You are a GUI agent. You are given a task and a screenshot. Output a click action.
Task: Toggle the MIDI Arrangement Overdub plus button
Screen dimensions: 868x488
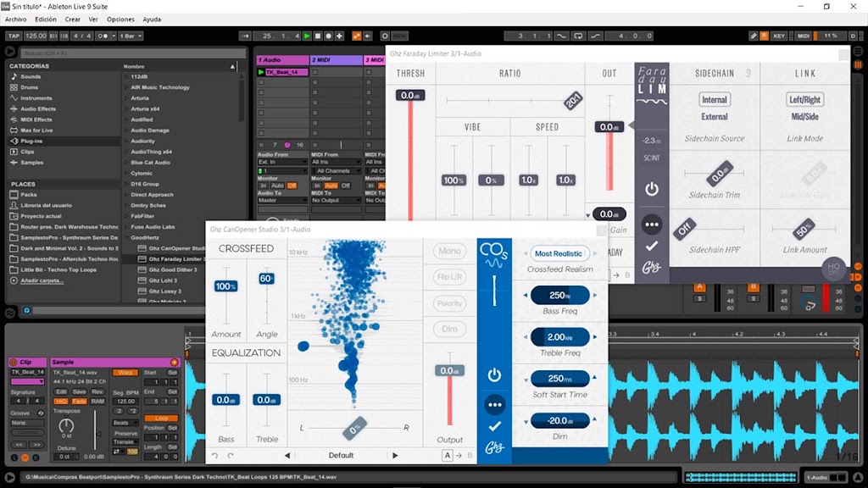pos(339,36)
